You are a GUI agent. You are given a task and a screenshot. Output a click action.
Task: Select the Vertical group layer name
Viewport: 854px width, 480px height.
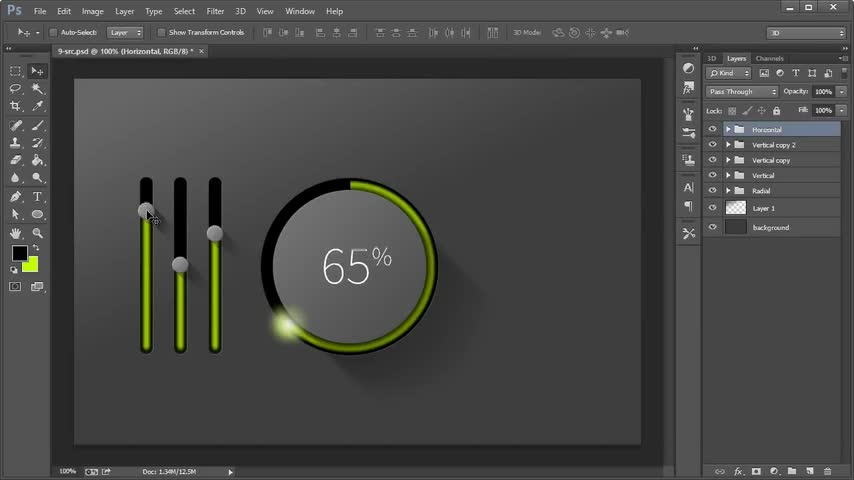point(763,175)
